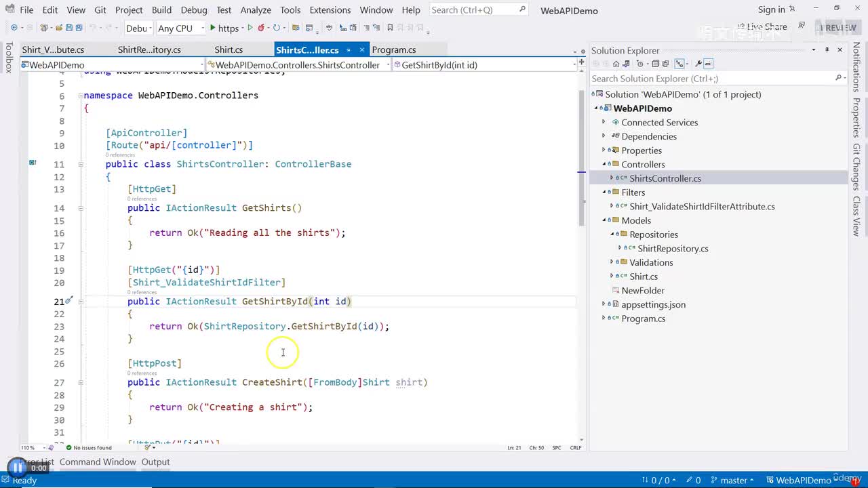Click the pin icon on ShirtsController tab
Image resolution: width=868 pixels, height=488 pixels.
[348, 50]
